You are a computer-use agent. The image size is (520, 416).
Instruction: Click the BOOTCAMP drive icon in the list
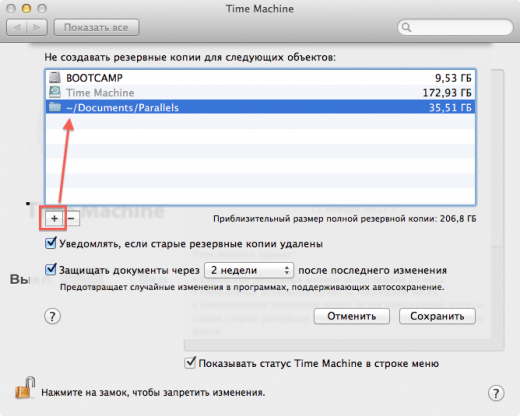(x=55, y=77)
